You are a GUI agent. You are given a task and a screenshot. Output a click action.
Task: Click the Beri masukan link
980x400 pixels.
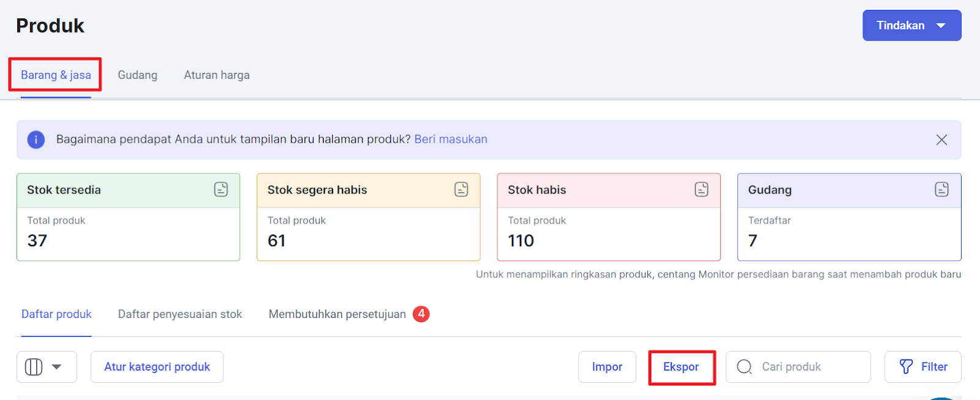pos(451,139)
